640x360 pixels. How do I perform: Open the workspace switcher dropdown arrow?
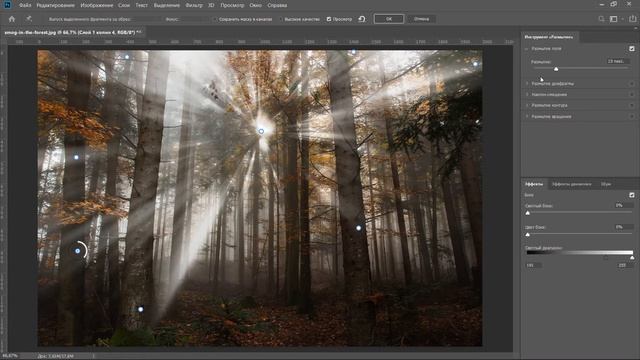click(x=622, y=19)
